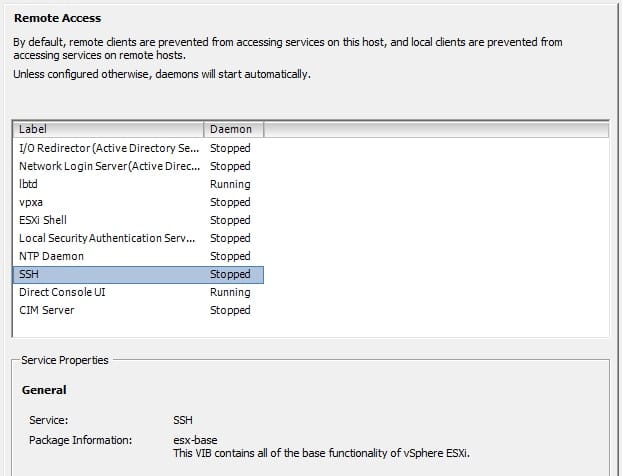Click empty area below CIM Server row
This screenshot has height=476, width=622.
311,328
